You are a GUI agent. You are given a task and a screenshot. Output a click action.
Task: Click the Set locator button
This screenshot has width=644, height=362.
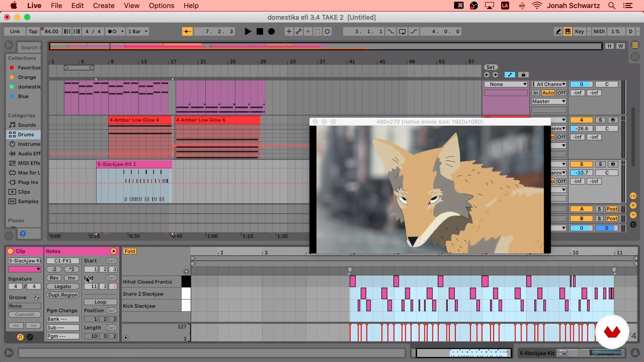tap(491, 67)
